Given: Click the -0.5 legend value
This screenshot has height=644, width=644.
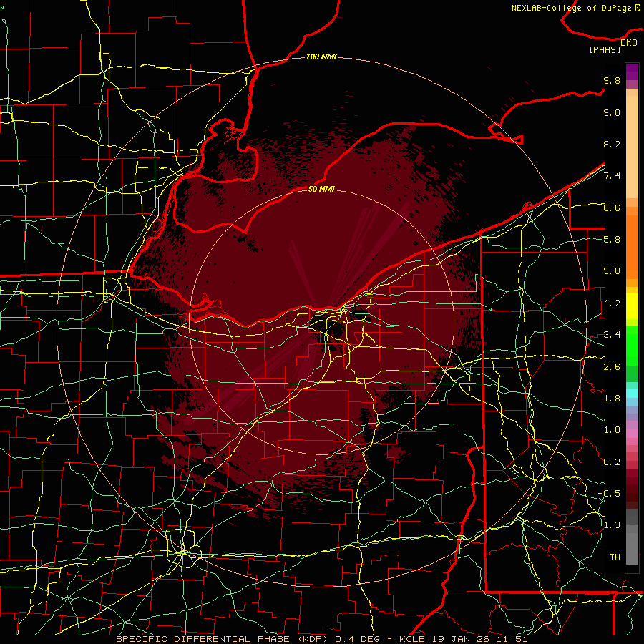Looking at the screenshot, I should [609, 494].
